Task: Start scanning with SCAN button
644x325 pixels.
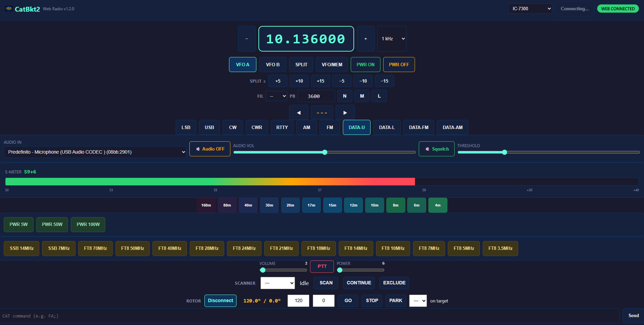Action: [x=326, y=283]
